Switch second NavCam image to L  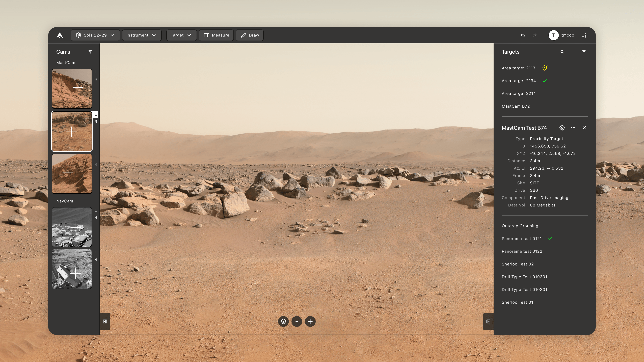tap(95, 252)
